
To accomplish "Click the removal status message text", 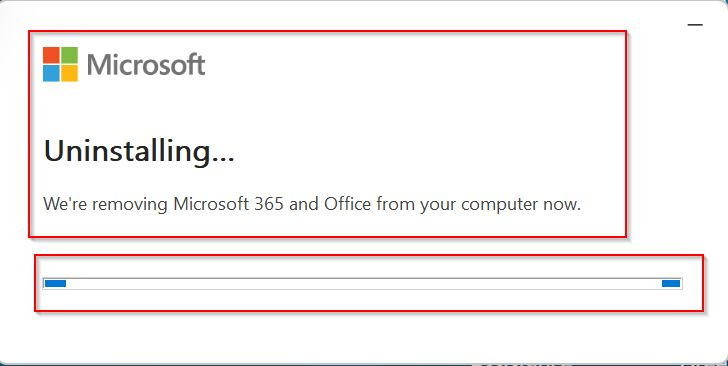I will pyautogui.click(x=312, y=204).
